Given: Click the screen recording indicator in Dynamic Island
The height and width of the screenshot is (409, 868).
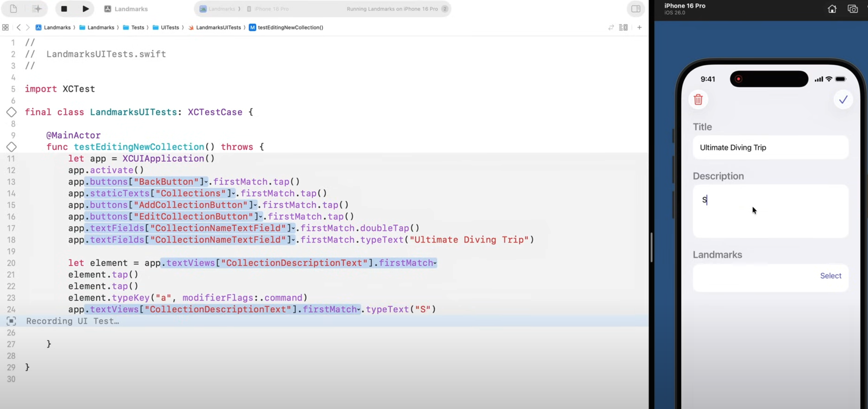Looking at the screenshot, I should (x=738, y=79).
